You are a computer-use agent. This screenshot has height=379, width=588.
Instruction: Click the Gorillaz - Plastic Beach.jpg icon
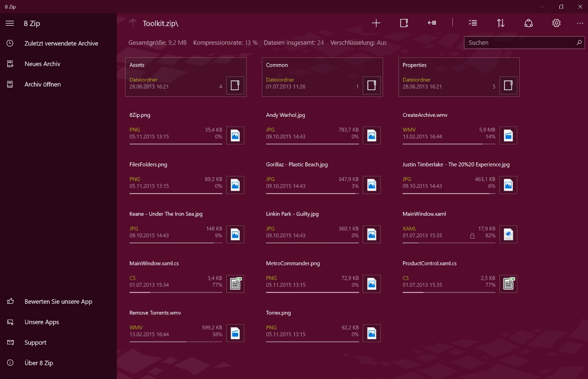372,185
